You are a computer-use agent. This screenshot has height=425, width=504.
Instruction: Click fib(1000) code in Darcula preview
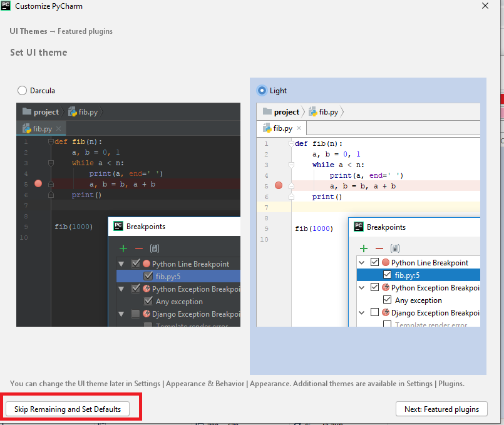[74, 227]
